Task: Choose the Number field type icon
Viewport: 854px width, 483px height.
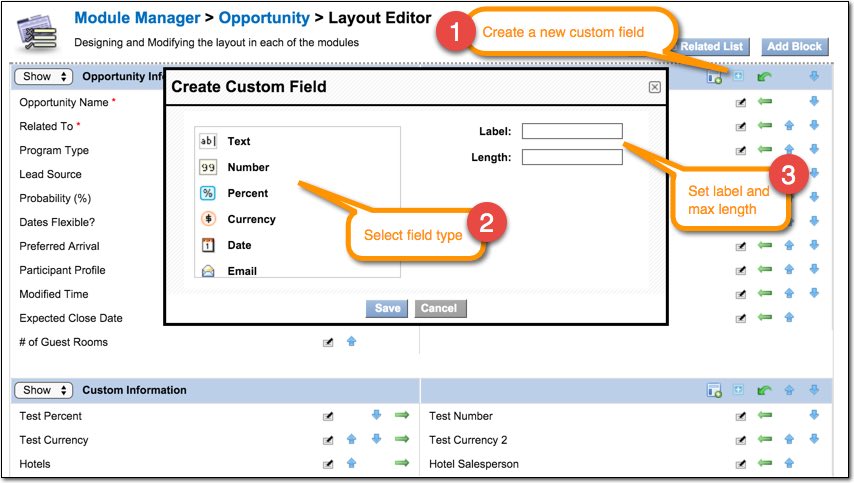Action: point(208,167)
